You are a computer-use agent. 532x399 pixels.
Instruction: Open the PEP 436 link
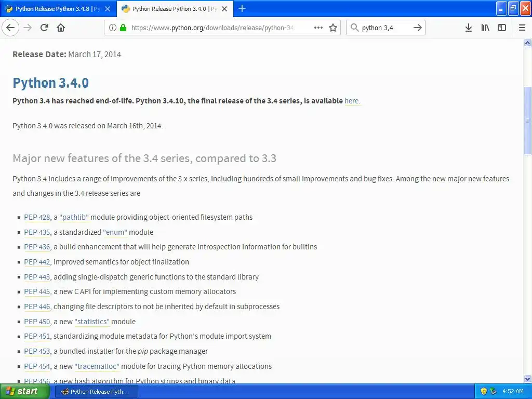click(x=37, y=247)
